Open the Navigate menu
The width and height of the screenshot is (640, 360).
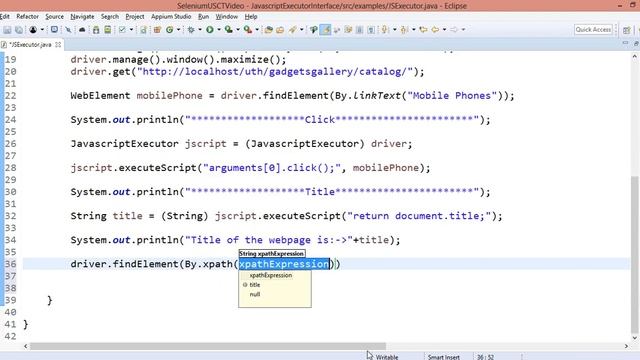coord(82,17)
